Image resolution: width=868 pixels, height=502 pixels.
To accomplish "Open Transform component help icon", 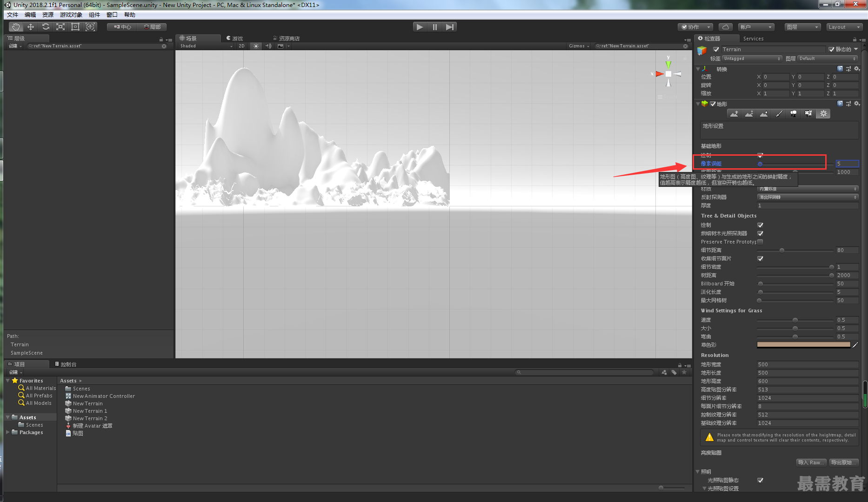I will pyautogui.click(x=840, y=69).
